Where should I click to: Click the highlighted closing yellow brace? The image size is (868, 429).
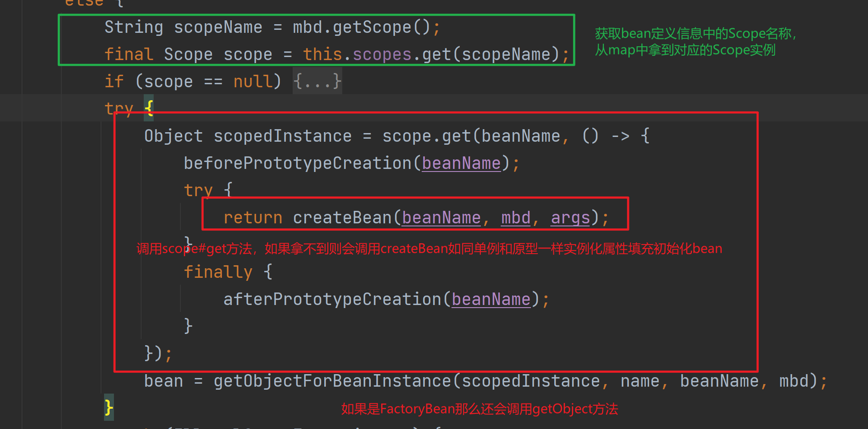coord(109,407)
